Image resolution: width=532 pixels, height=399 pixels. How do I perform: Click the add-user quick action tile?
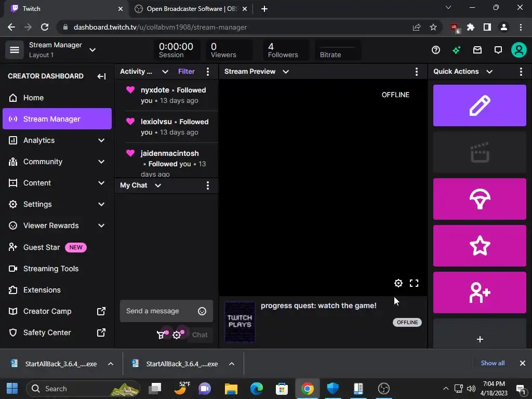tap(480, 292)
